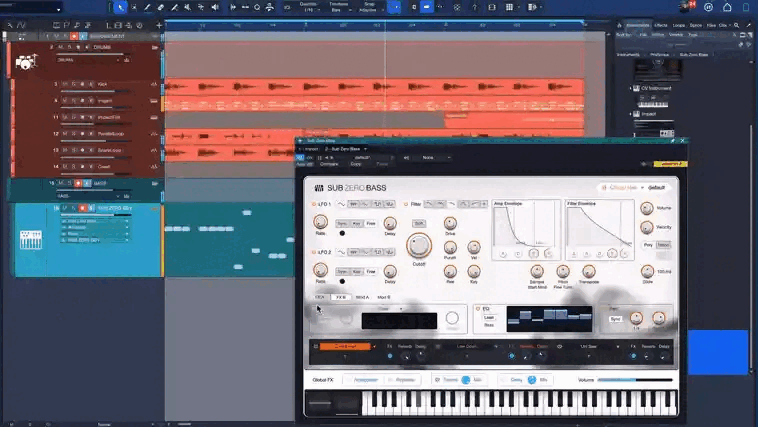758x427 pixels.
Task: Select the Range tool
Action: pyautogui.click(x=134, y=7)
